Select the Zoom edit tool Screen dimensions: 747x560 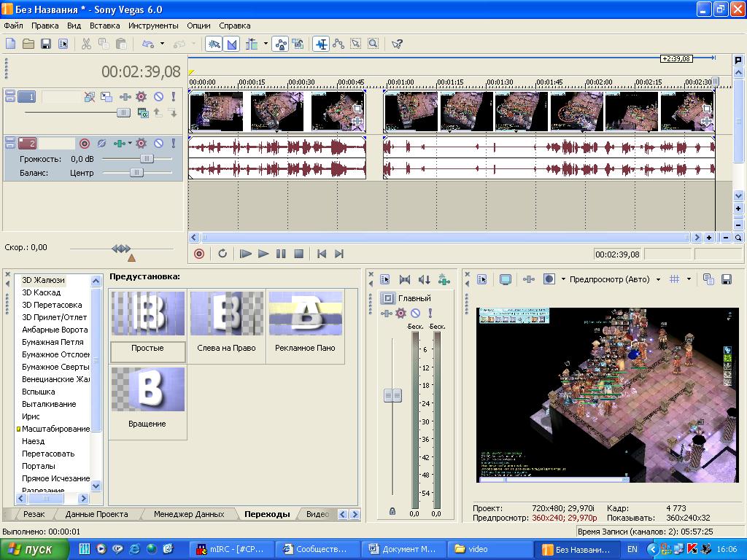(373, 44)
